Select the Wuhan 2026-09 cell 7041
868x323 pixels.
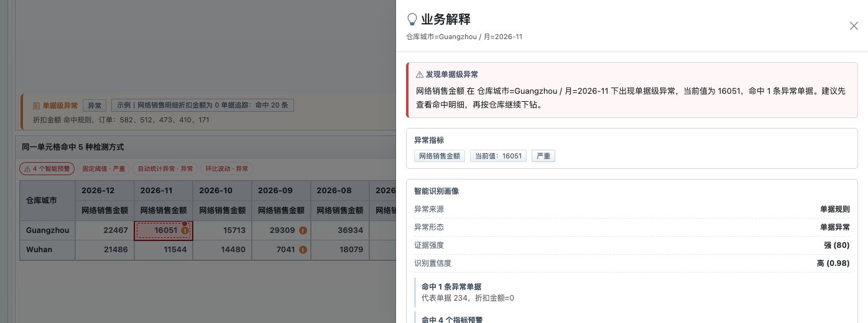coord(281,250)
